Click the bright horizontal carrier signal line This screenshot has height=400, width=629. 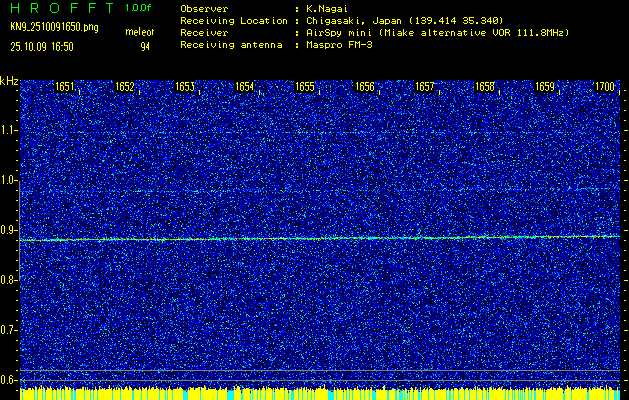(320, 238)
